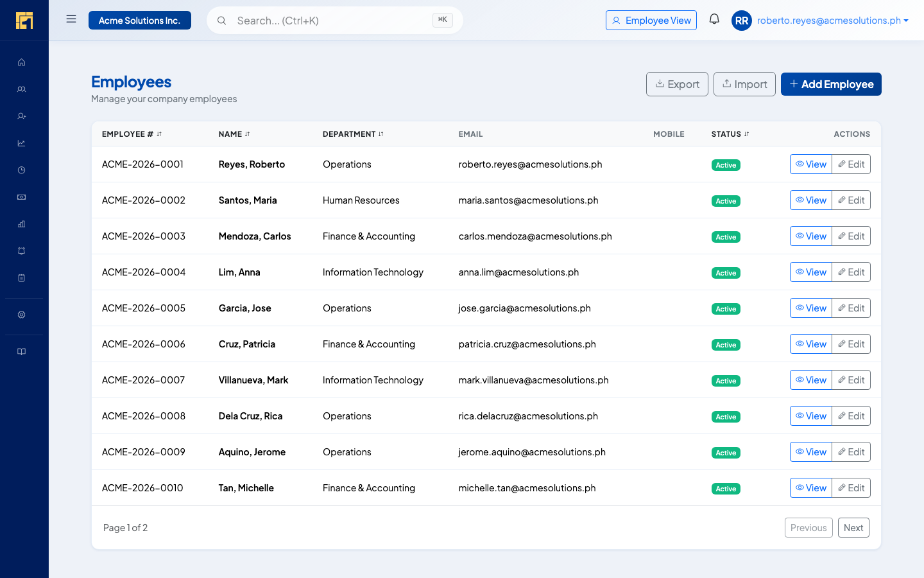Click the Acme yellow logo in the corner
This screenshot has width=924, height=578.
pos(24,21)
